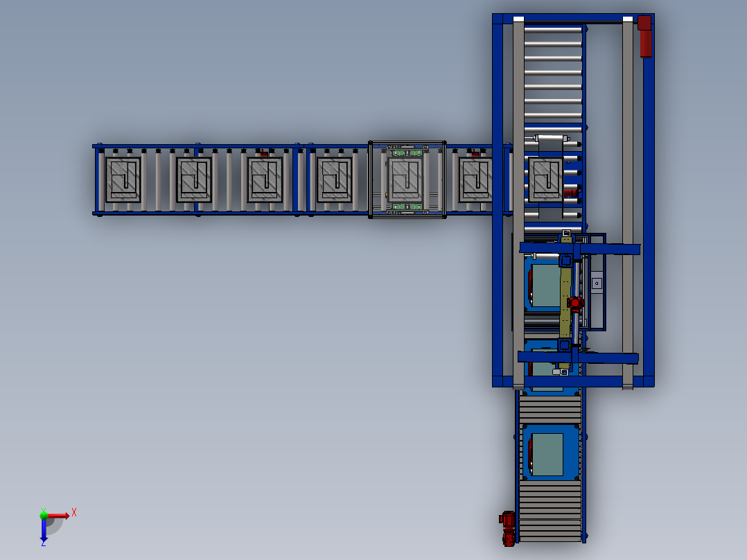Screen dimensions: 747x560
Task: Select the red motor on the yellow gantry arm
Action: click(x=575, y=303)
